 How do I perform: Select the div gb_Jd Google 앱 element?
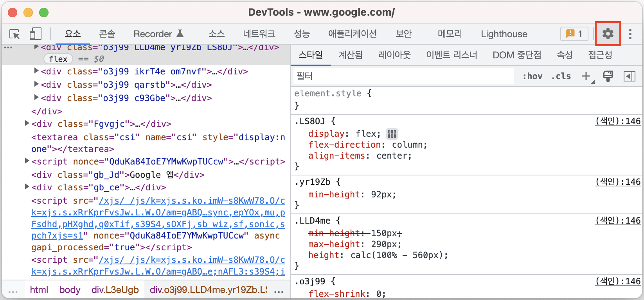[x=118, y=175]
